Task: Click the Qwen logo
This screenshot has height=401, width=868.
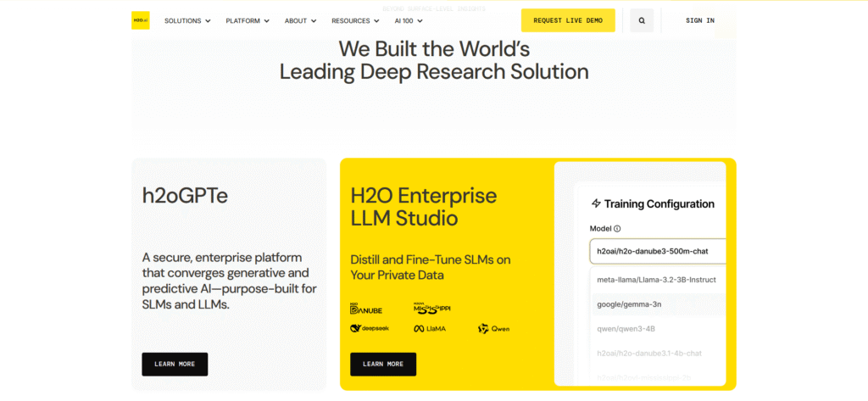Action: click(493, 328)
